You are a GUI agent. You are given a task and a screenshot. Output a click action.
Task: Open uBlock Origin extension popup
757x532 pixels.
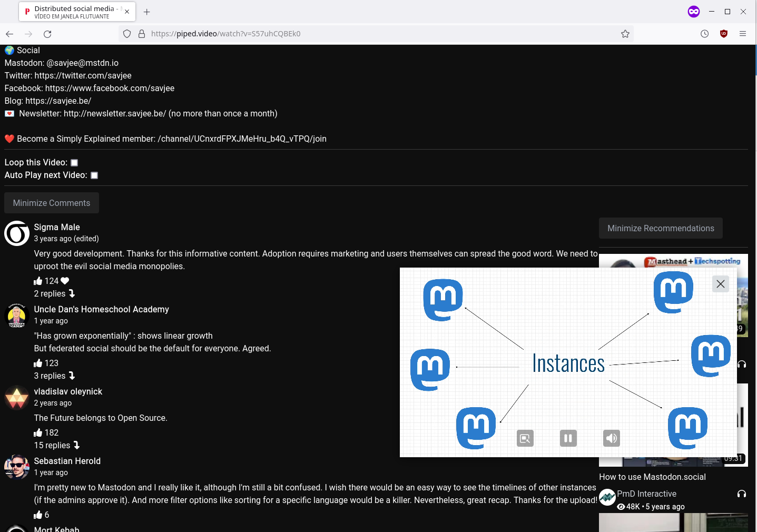(x=723, y=34)
